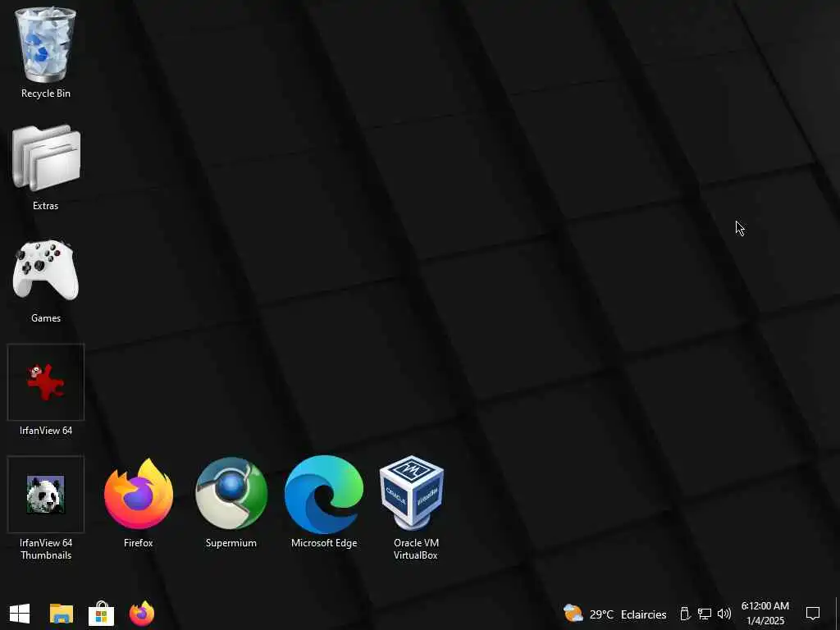Open File Explorer from the taskbar
The image size is (840, 630).
62,614
